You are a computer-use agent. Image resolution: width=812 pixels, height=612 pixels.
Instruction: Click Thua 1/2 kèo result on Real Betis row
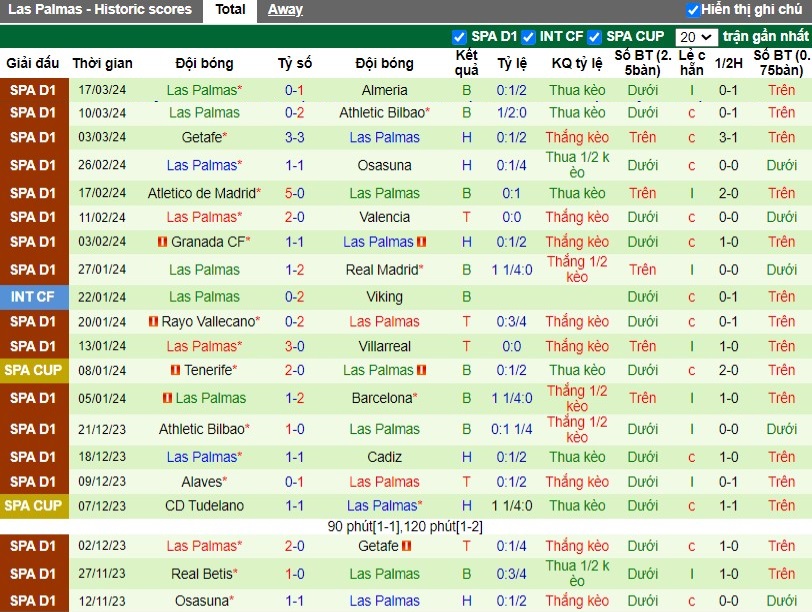pos(577,574)
